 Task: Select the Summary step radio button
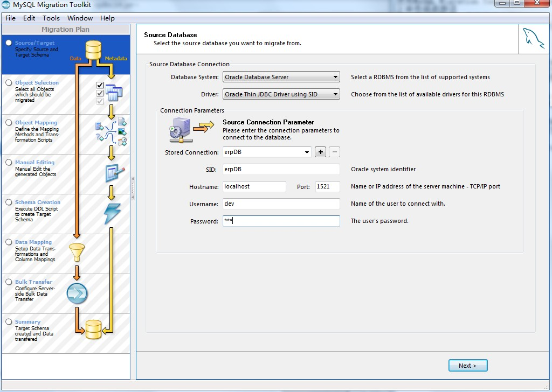9,321
